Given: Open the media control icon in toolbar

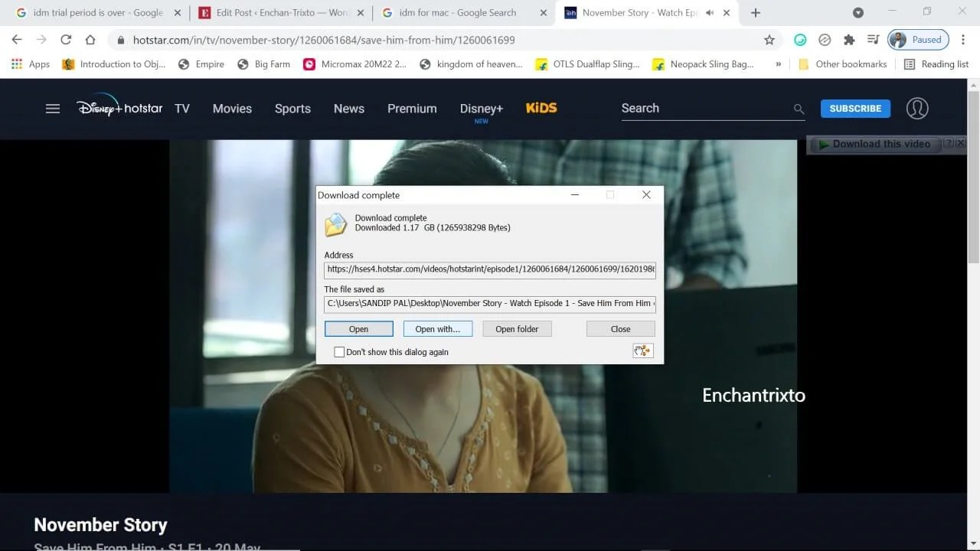Looking at the screenshot, I should [x=873, y=40].
